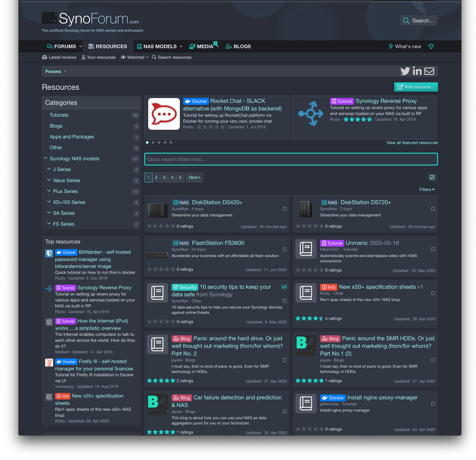Check the DiskStation DS420+ checkbox
476x460 pixels.
[x=284, y=209]
